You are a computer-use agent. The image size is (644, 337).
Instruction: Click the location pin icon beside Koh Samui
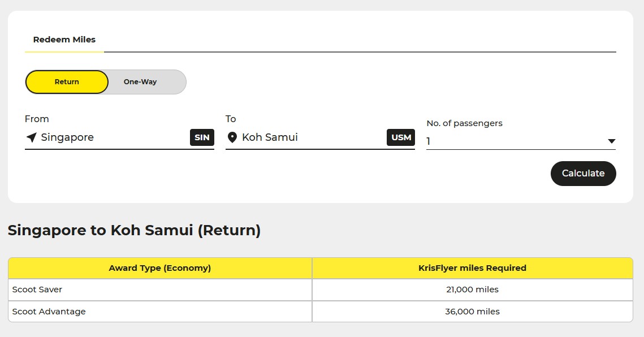pyautogui.click(x=232, y=137)
